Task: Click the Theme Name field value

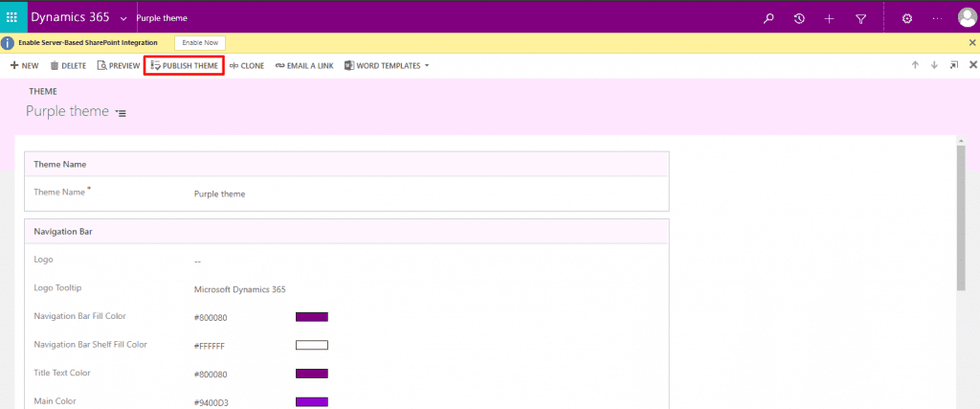Action: tap(220, 193)
